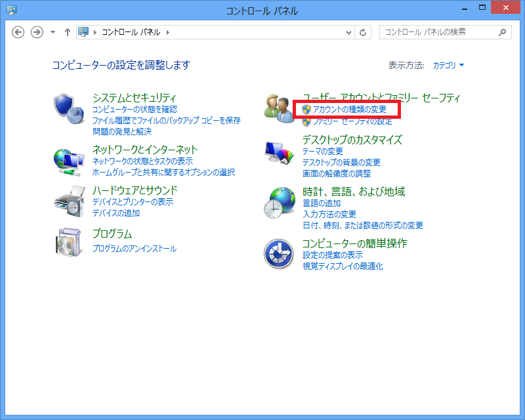Go up one folder level arrow

point(67,32)
